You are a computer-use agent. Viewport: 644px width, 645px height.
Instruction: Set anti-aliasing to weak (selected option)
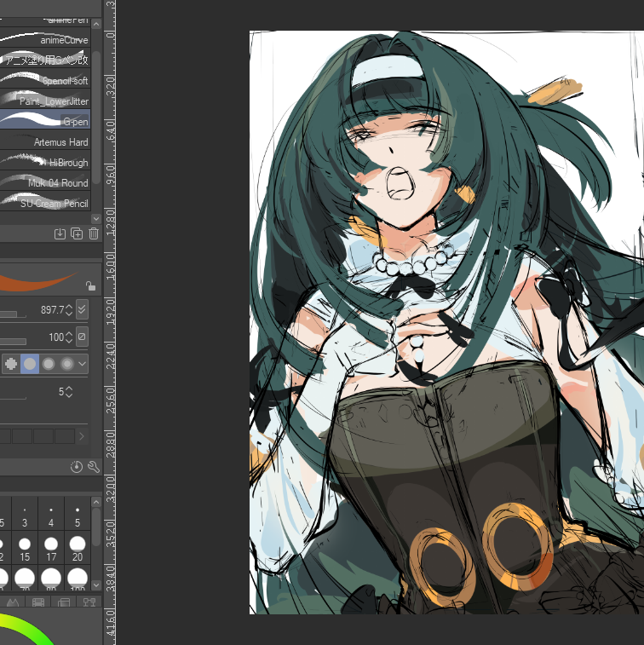[30, 364]
